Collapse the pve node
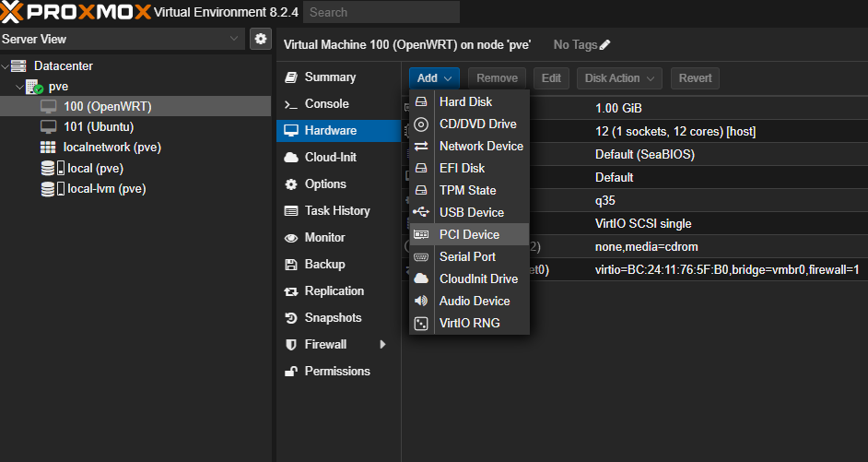 pos(19,87)
